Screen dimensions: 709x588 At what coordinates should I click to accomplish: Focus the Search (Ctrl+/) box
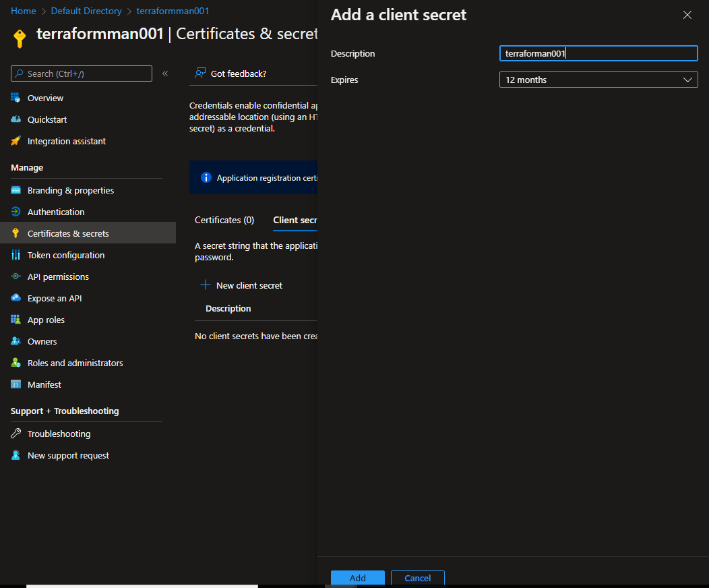[82, 73]
